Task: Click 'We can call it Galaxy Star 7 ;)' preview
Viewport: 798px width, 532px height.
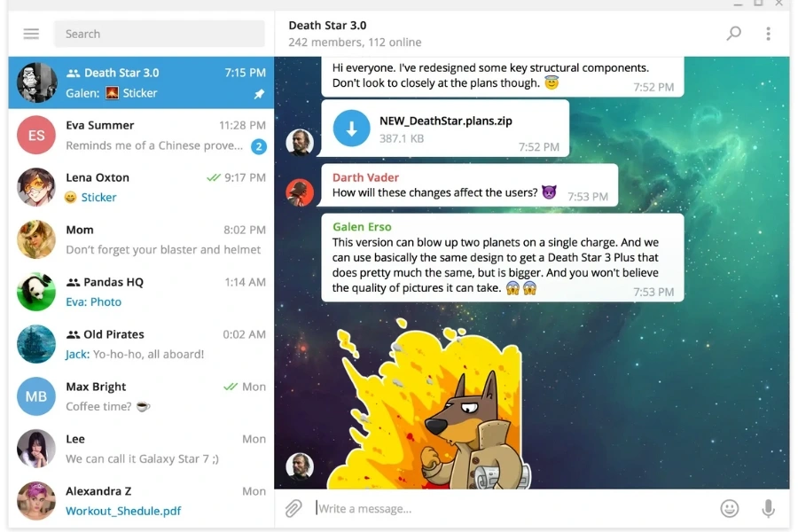Action: click(x=142, y=458)
